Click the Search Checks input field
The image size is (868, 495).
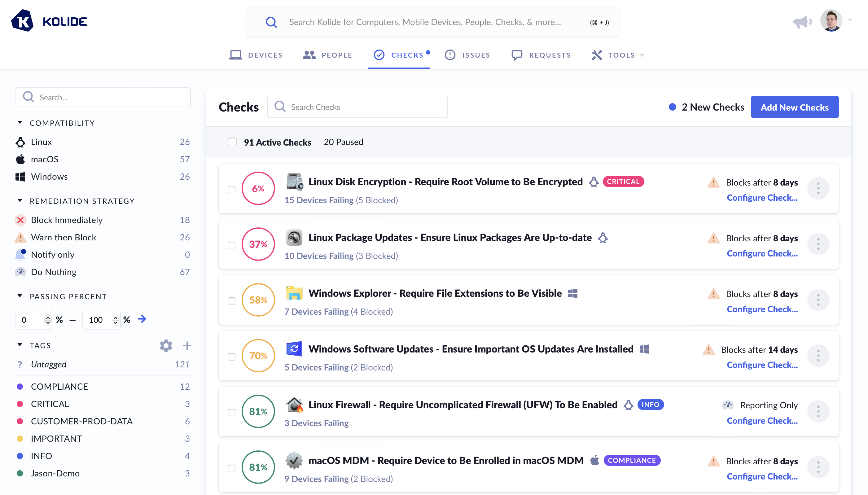pos(357,107)
